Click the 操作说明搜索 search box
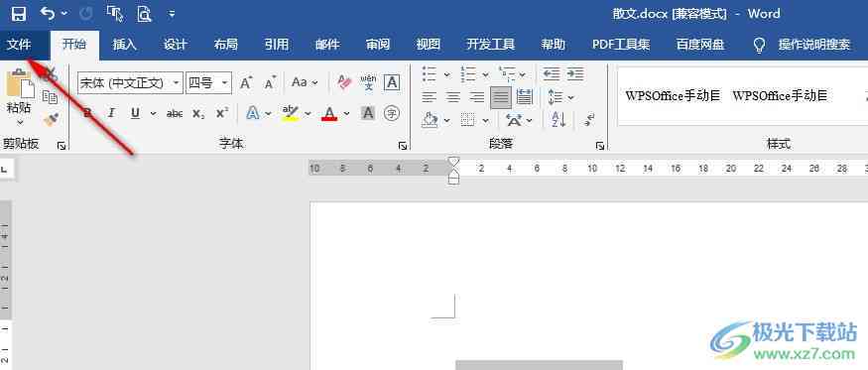Image resolution: width=868 pixels, height=370 pixels. point(813,45)
